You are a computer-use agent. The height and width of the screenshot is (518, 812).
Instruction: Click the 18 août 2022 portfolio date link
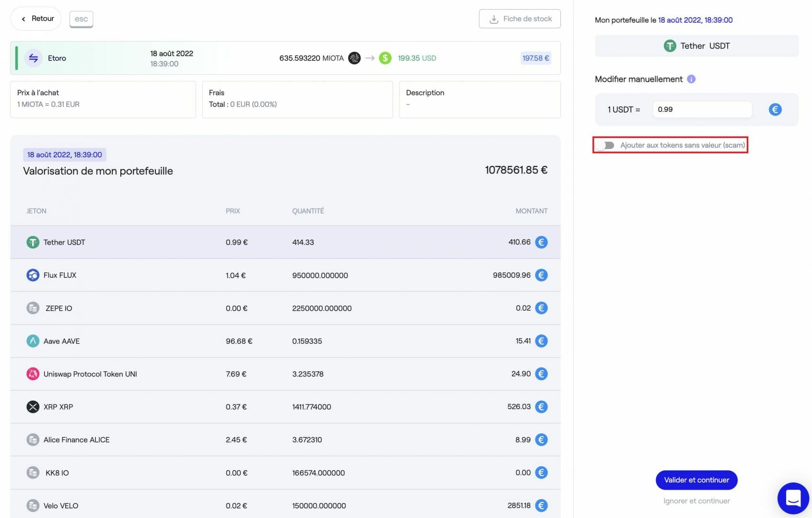click(695, 20)
